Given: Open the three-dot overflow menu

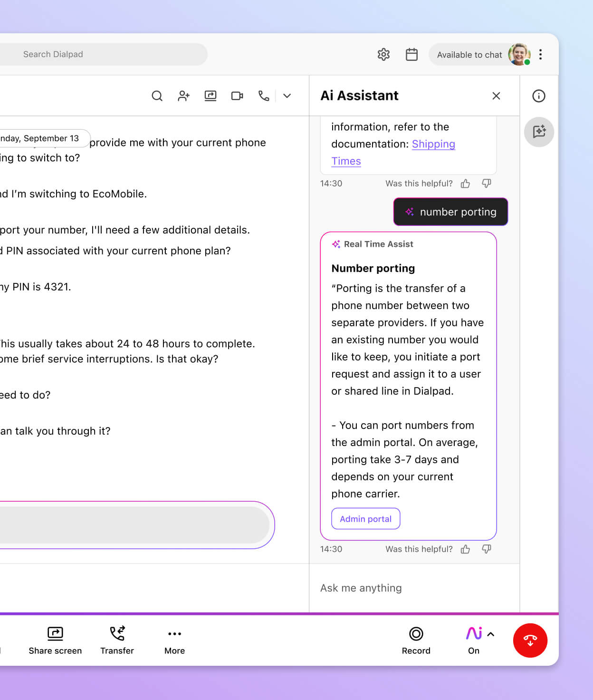Looking at the screenshot, I should click(540, 54).
